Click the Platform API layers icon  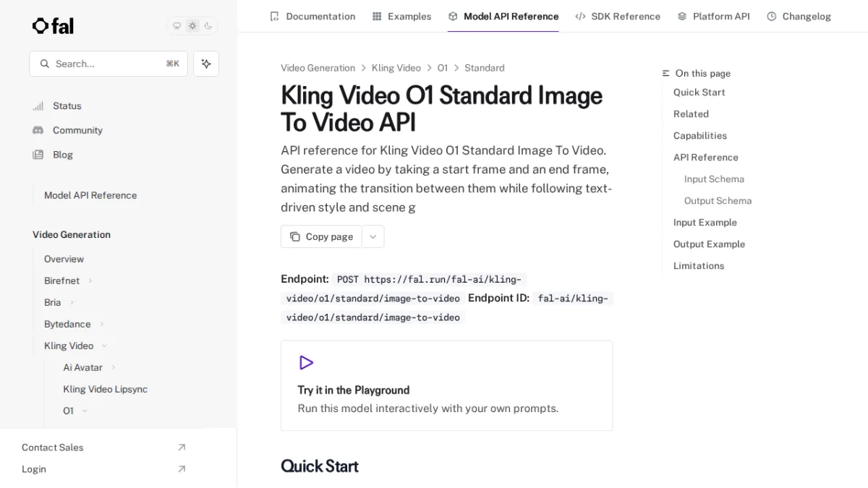coord(682,16)
